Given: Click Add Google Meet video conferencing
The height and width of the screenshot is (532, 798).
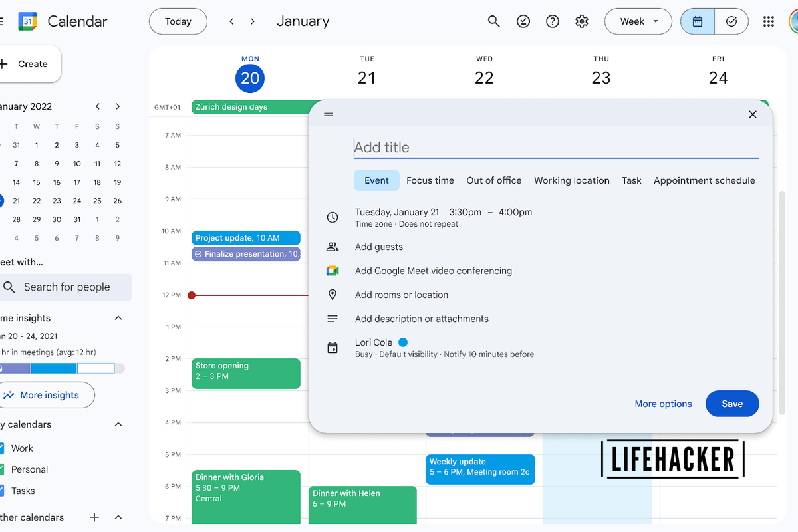Looking at the screenshot, I should [434, 271].
